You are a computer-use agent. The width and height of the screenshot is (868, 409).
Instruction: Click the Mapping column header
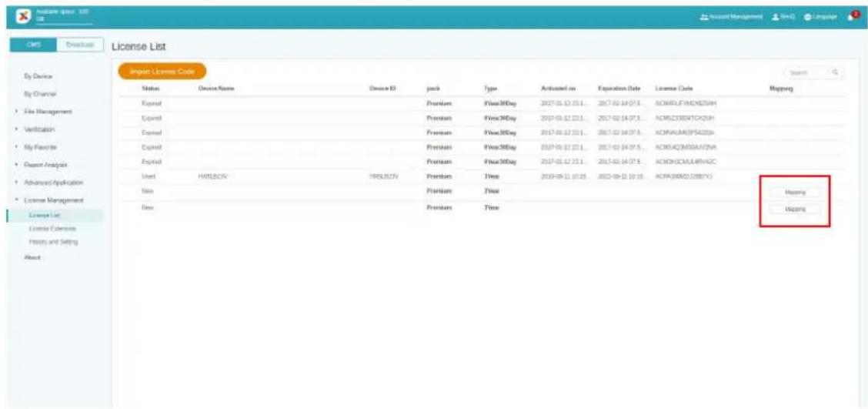point(781,89)
